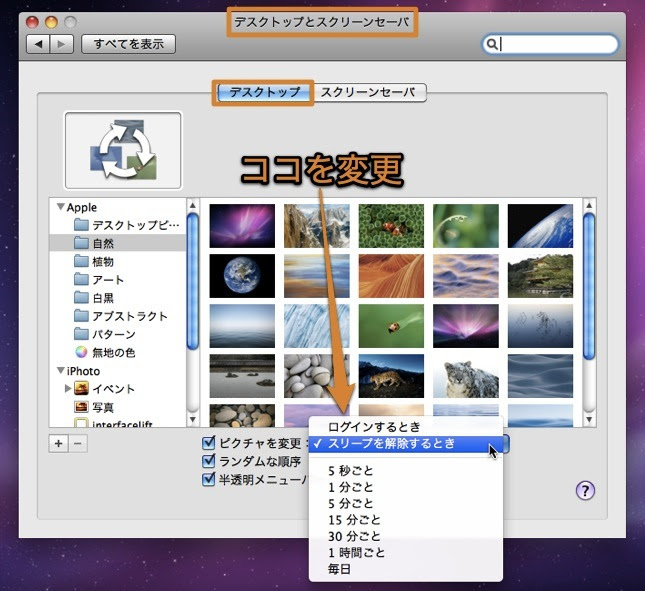The height and width of the screenshot is (591, 645).
Task: Click the forward navigation arrow button
Action: point(62,44)
